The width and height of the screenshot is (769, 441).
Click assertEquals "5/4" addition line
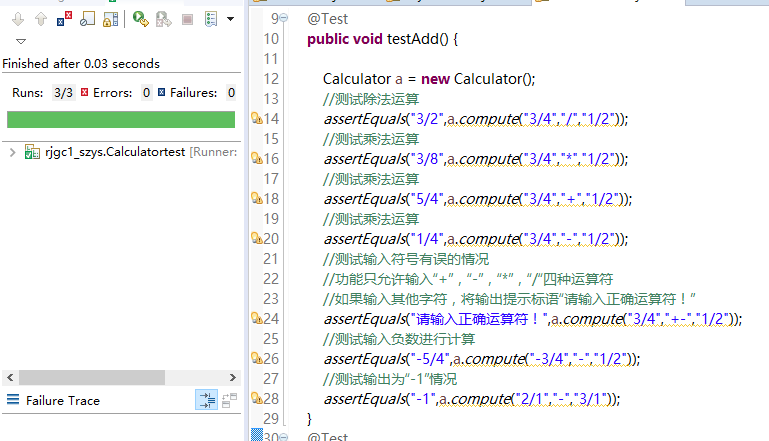click(478, 199)
